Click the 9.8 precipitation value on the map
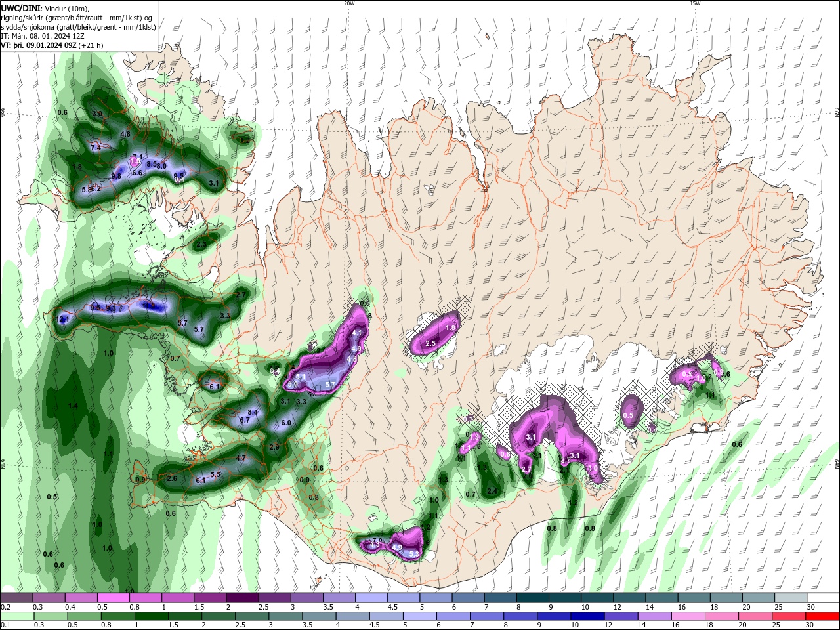 pyautogui.click(x=116, y=176)
